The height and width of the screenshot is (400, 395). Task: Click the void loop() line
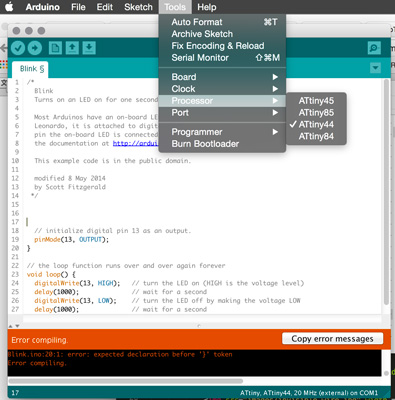(x=51, y=274)
